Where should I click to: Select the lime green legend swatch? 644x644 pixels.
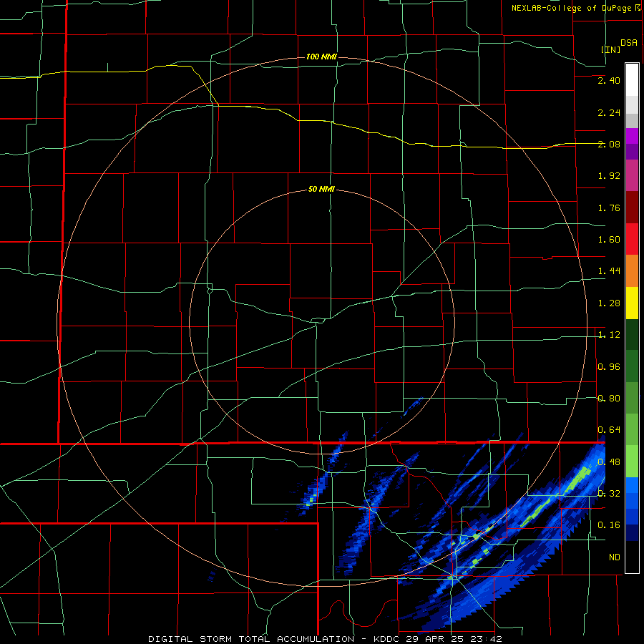632,462
